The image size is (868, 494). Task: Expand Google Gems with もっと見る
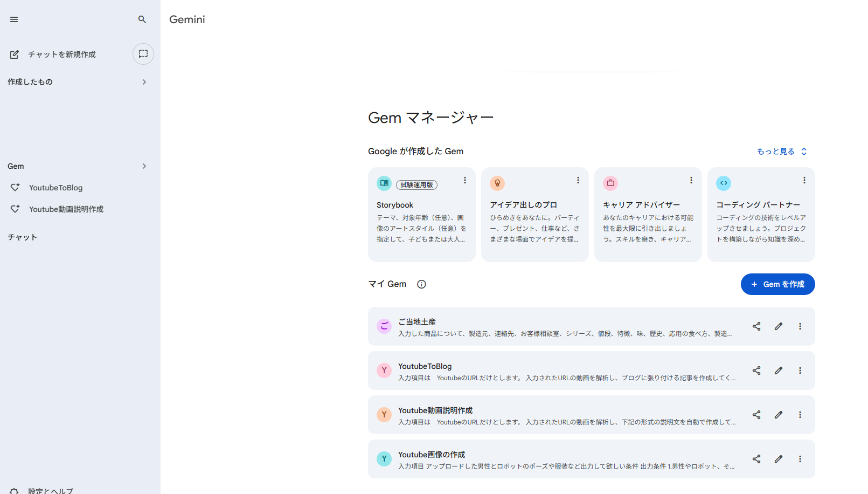782,152
